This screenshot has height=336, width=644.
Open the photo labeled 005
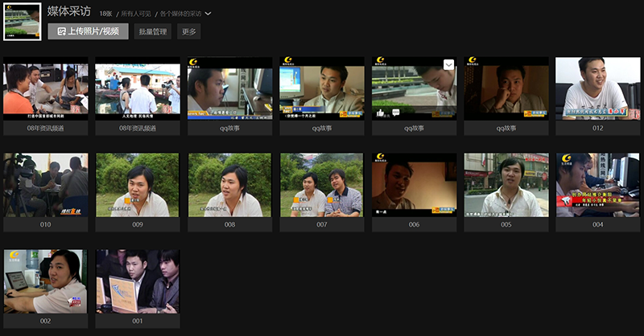[506, 185]
